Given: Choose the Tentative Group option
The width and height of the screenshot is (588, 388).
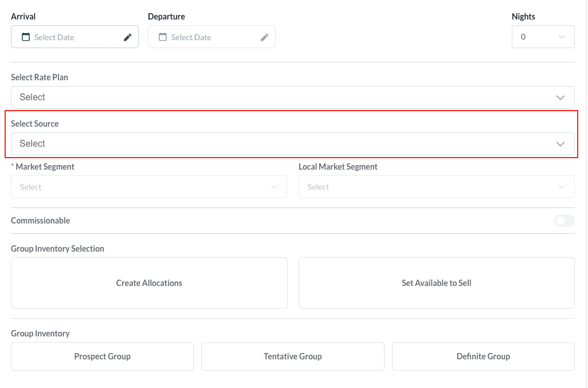Looking at the screenshot, I should click(292, 356).
